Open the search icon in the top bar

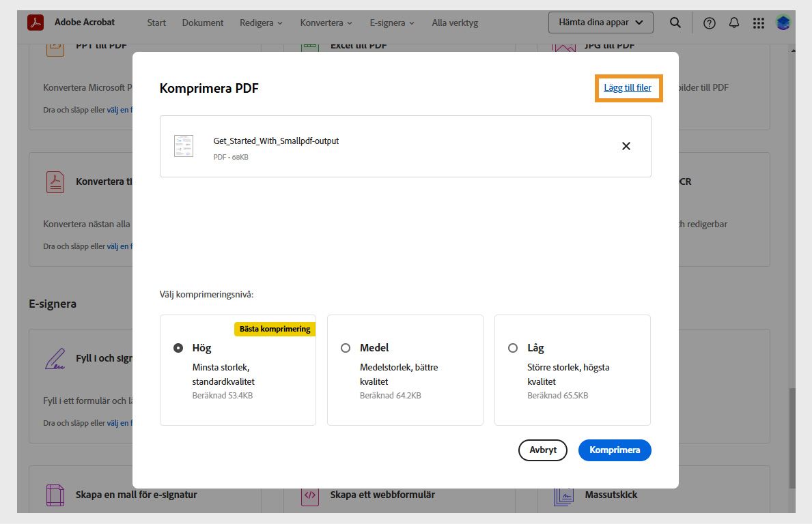pyautogui.click(x=675, y=23)
